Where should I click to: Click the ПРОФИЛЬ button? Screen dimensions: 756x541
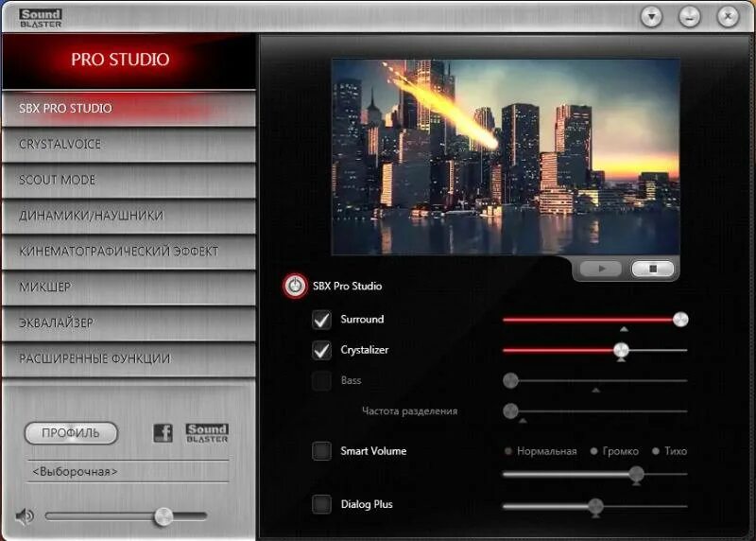[x=71, y=433]
